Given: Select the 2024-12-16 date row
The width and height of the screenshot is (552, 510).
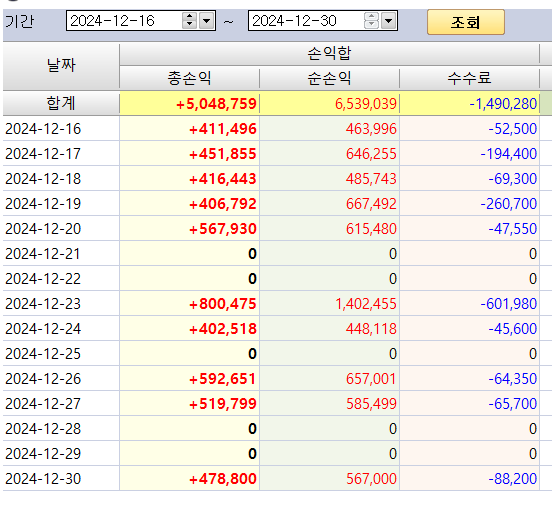Looking at the screenshot, I should pyautogui.click(x=43, y=129).
